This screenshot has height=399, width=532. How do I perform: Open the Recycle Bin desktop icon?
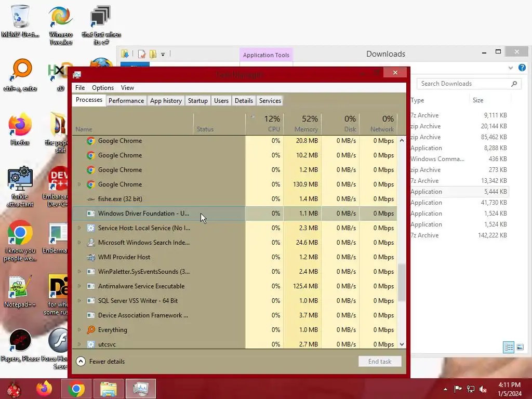[20, 20]
